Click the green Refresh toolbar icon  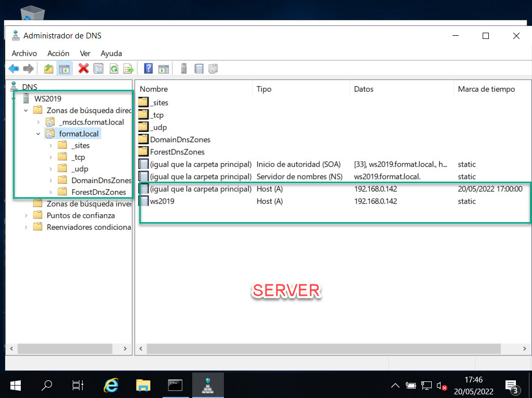[x=114, y=69]
